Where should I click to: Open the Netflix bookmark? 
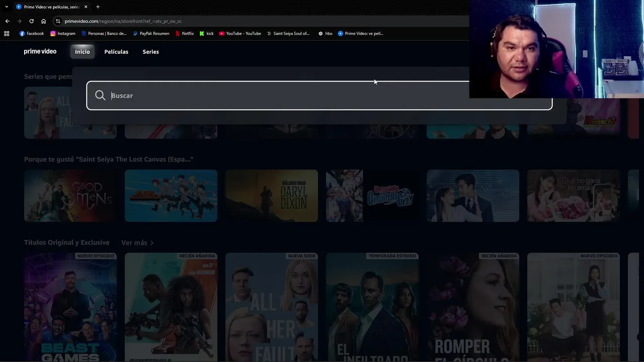point(185,34)
